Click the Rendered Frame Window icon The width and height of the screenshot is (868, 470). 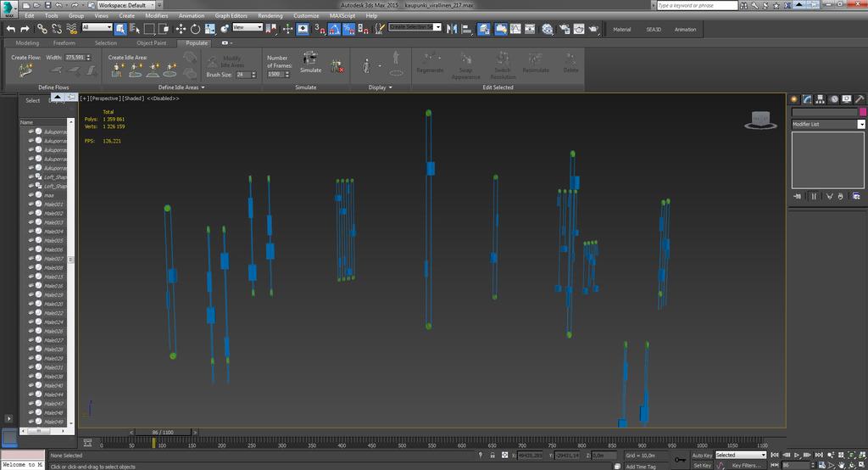578,29
